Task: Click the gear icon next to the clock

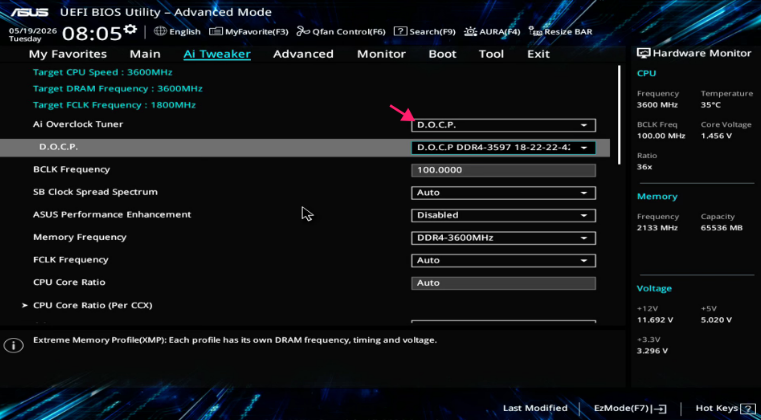Action: (x=130, y=29)
